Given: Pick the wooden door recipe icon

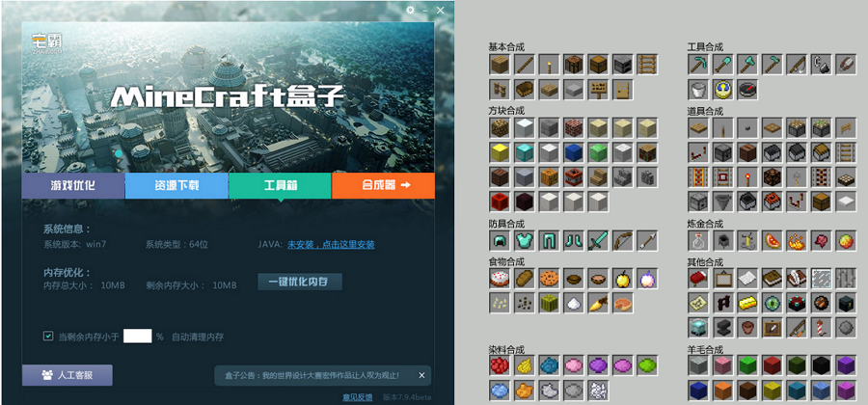Looking at the screenshot, I should (622, 90).
